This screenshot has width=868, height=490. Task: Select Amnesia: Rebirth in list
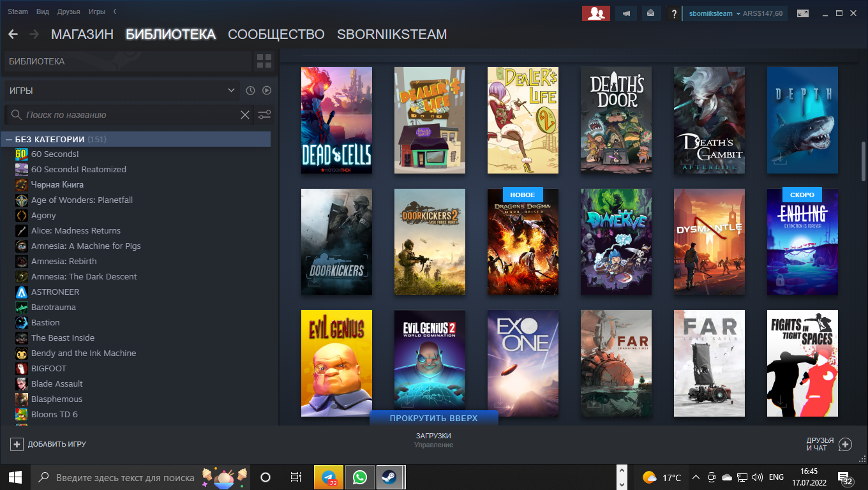coord(64,261)
